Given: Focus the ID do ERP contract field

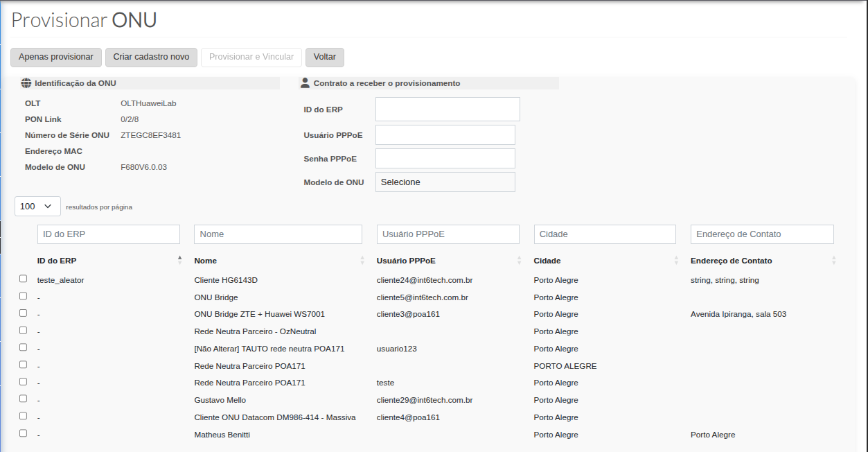Looking at the screenshot, I should click(x=448, y=110).
